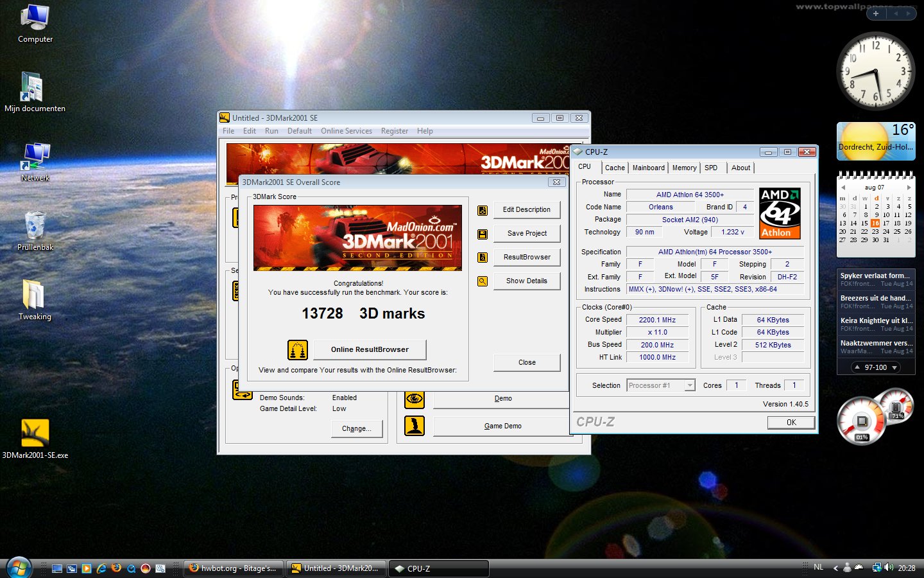Click the Show Desktop quick launch icon
This screenshot has width=924, height=578.
pyautogui.click(x=57, y=568)
